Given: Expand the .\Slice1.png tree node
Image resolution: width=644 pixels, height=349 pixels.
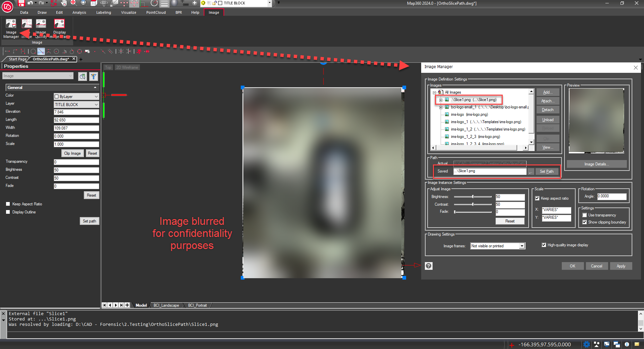Looking at the screenshot, I should [441, 100].
